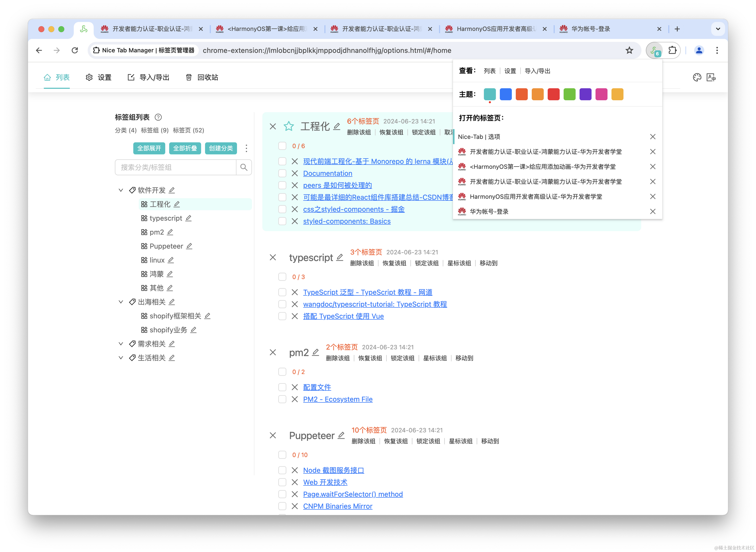The width and height of the screenshot is (756, 552).
Task: Click edit pencil next to typescript group title
Action: tap(339, 257)
